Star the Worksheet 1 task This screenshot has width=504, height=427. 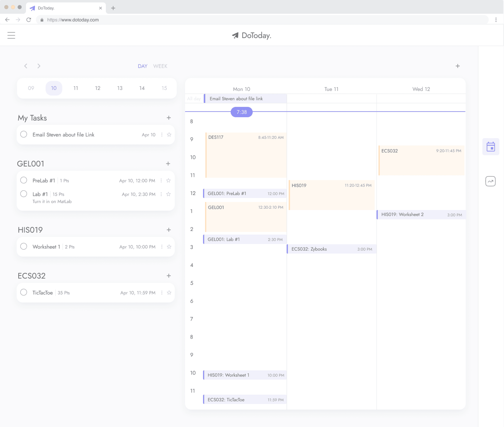(169, 247)
